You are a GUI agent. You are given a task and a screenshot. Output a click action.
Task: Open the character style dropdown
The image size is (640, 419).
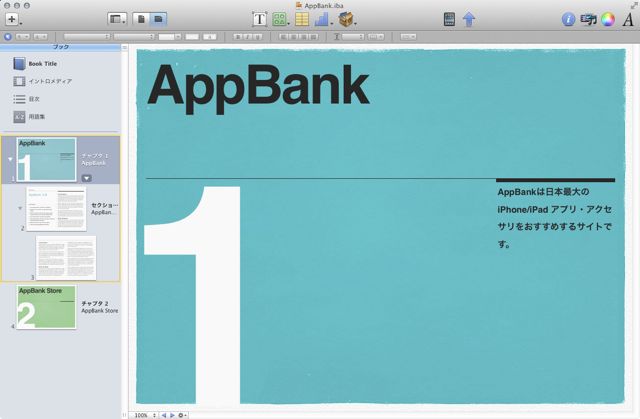coord(40,37)
